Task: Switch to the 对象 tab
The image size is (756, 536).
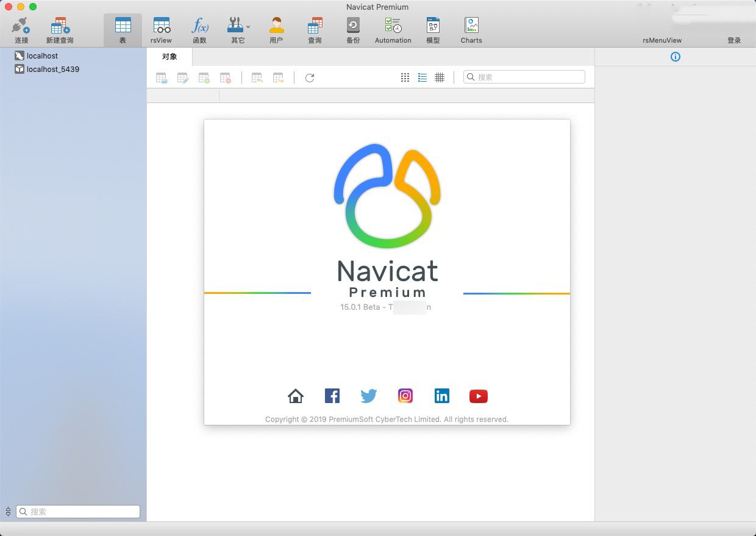Action: coord(169,56)
